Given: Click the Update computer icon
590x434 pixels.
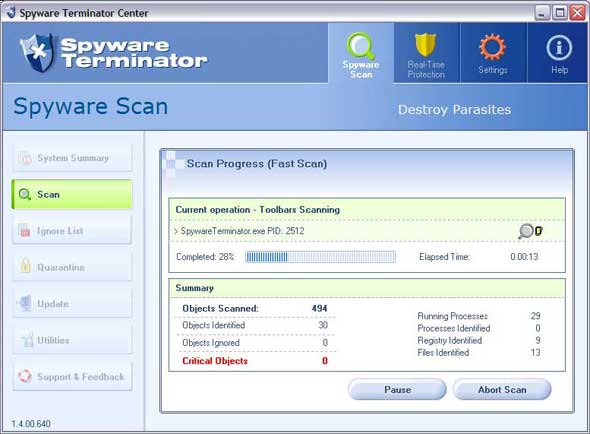Looking at the screenshot, I should click(25, 303).
